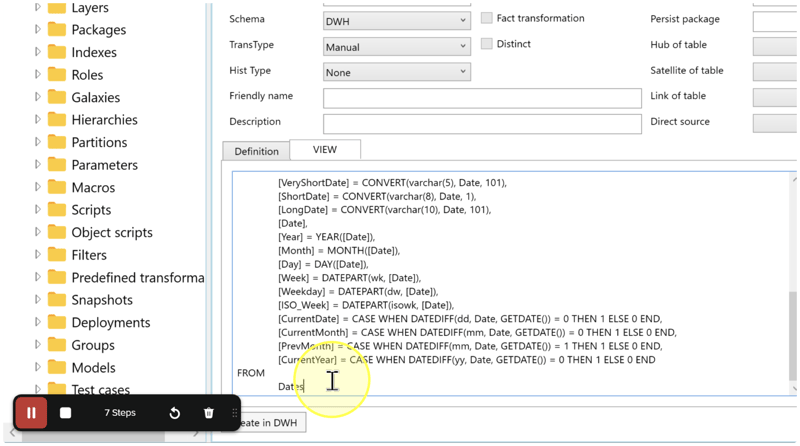The image size is (800, 446).
Task: Select the Parameters tree item label
Action: (105, 164)
